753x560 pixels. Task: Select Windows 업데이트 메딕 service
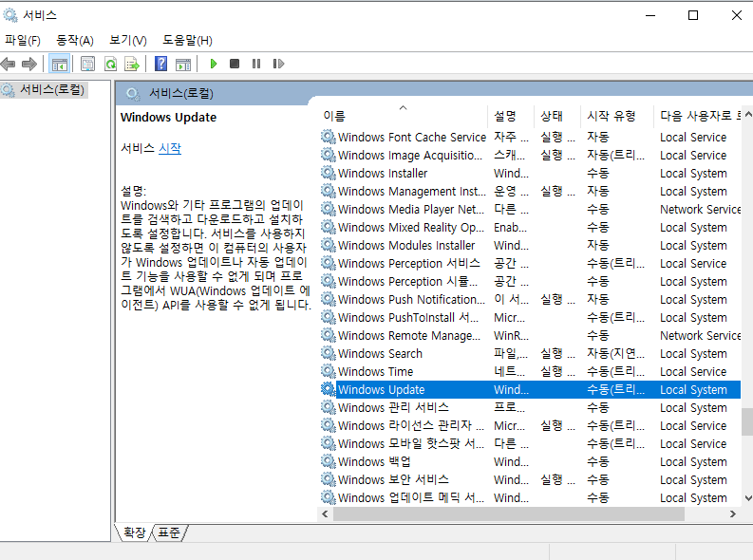pyautogui.click(x=530, y=497)
